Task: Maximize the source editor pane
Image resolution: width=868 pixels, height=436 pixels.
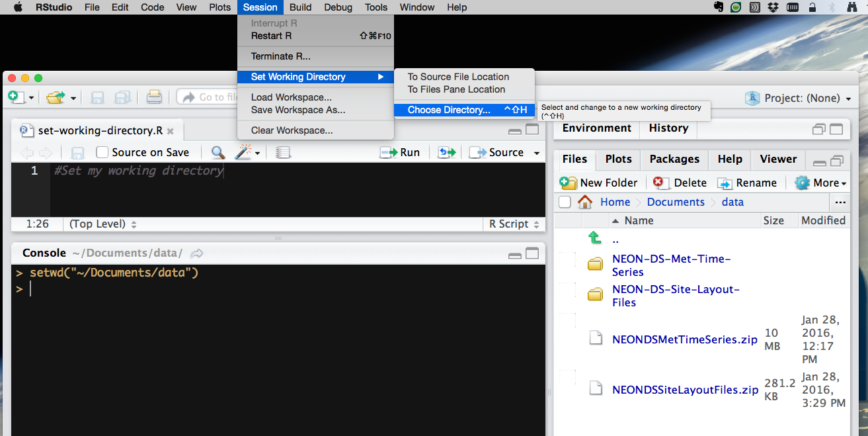Action: coord(532,130)
